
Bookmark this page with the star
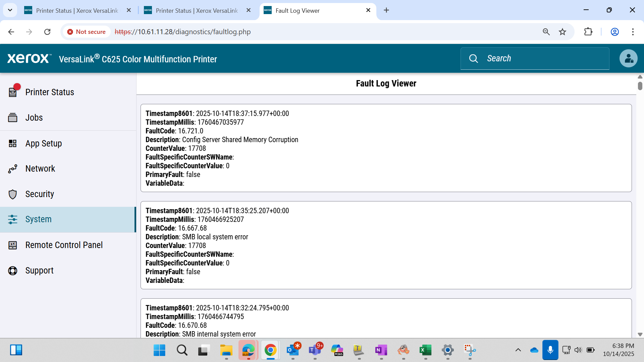click(x=562, y=32)
